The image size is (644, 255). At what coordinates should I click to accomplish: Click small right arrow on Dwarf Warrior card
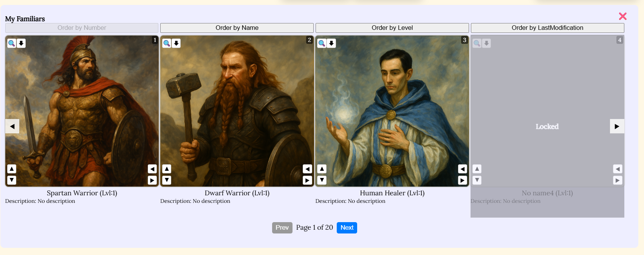(x=308, y=180)
